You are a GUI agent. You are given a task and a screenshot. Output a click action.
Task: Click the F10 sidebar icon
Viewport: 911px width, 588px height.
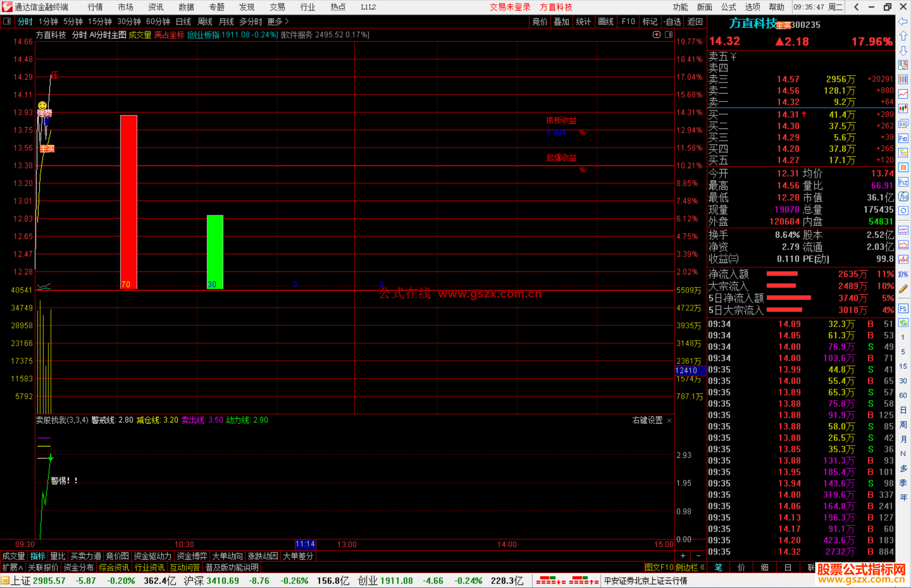(x=903, y=139)
